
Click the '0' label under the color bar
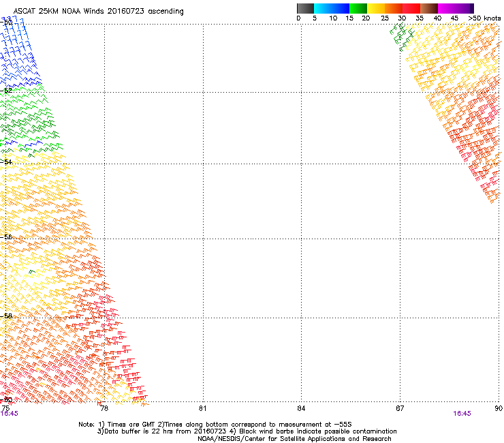tap(298, 18)
